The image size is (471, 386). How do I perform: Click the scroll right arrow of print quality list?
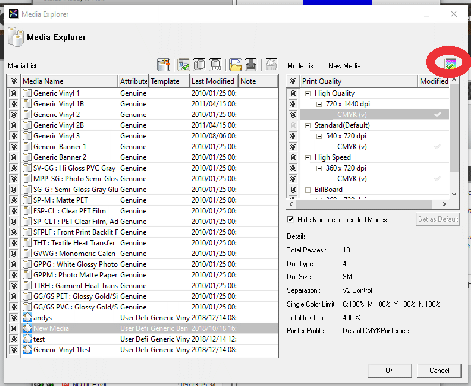click(444, 203)
